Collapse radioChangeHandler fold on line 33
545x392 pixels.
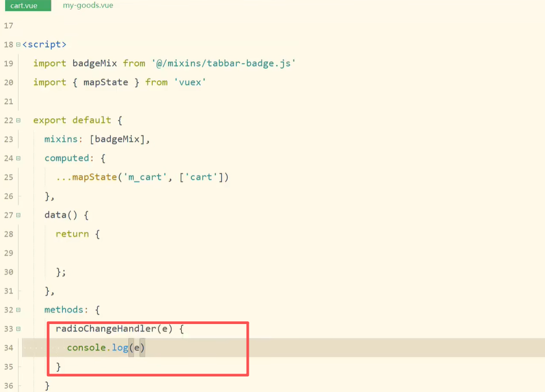[18, 329]
